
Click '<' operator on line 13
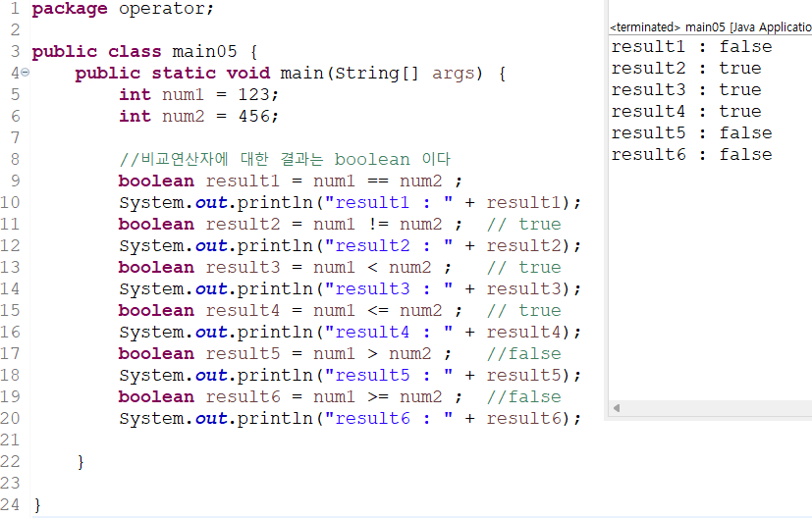(x=372, y=268)
